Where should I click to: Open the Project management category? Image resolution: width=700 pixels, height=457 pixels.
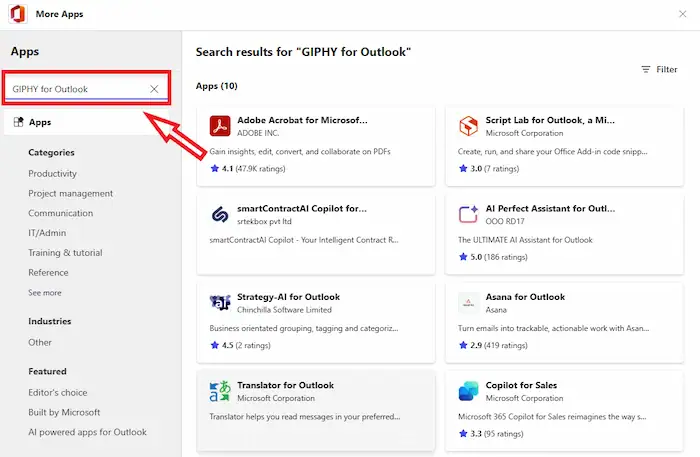[x=70, y=193]
